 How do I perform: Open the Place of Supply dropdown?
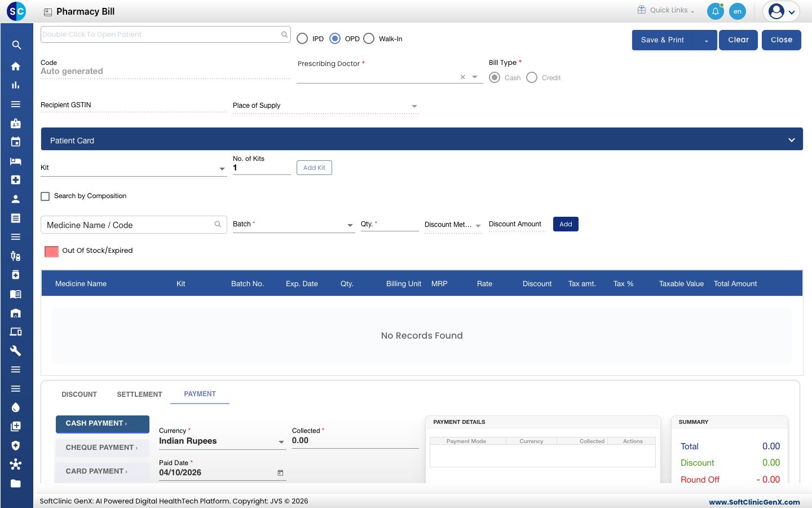coord(325,106)
